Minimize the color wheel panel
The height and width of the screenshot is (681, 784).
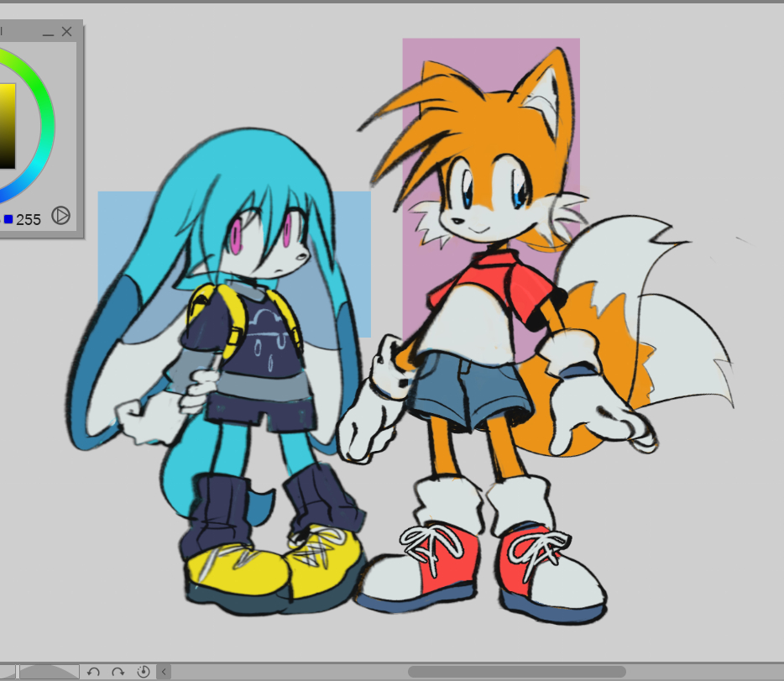(x=48, y=33)
